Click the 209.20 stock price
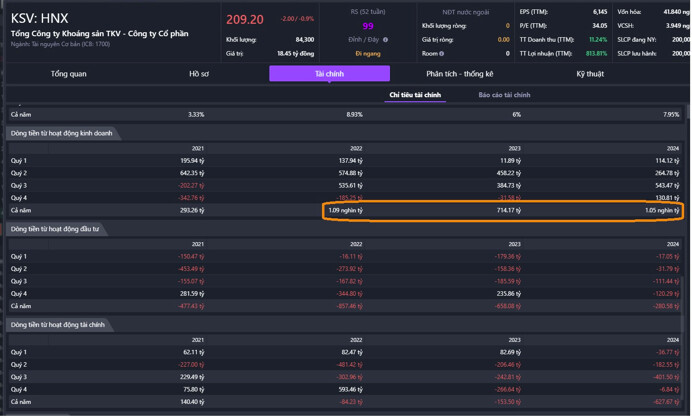 (x=245, y=20)
